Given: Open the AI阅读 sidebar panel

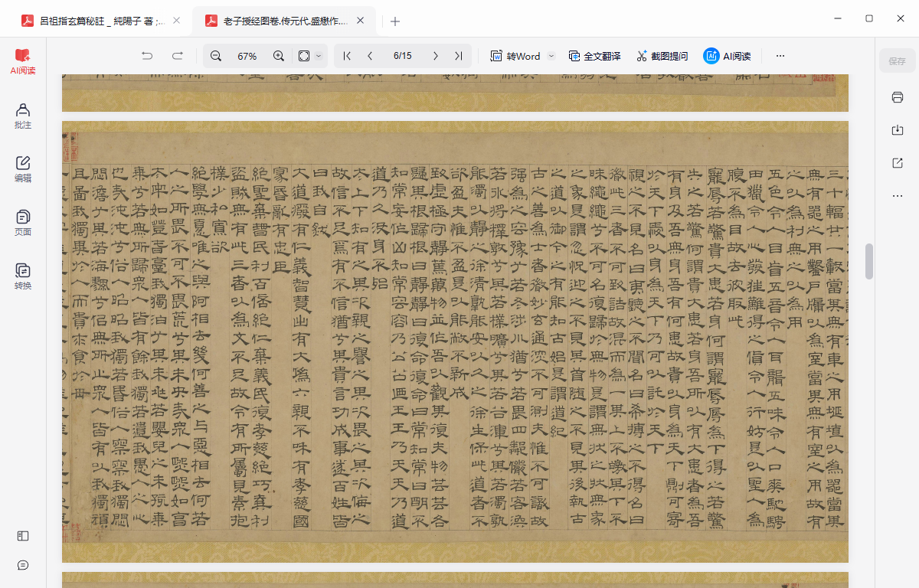Looking at the screenshot, I should (x=23, y=61).
